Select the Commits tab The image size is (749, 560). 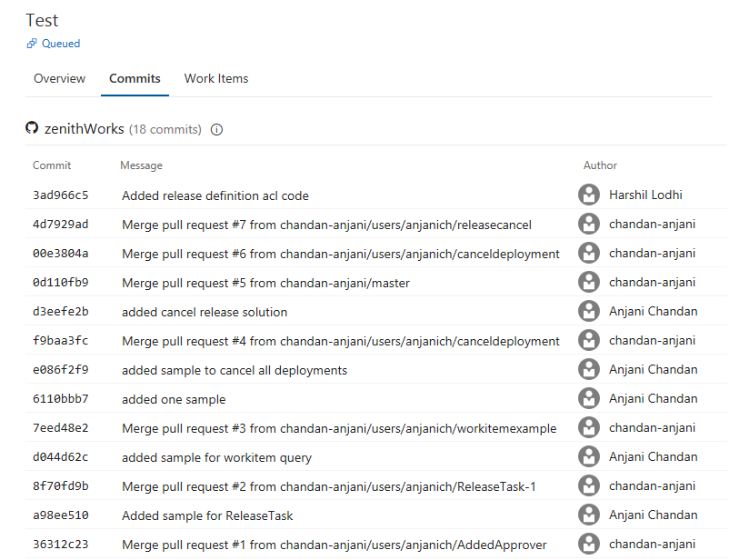(135, 78)
